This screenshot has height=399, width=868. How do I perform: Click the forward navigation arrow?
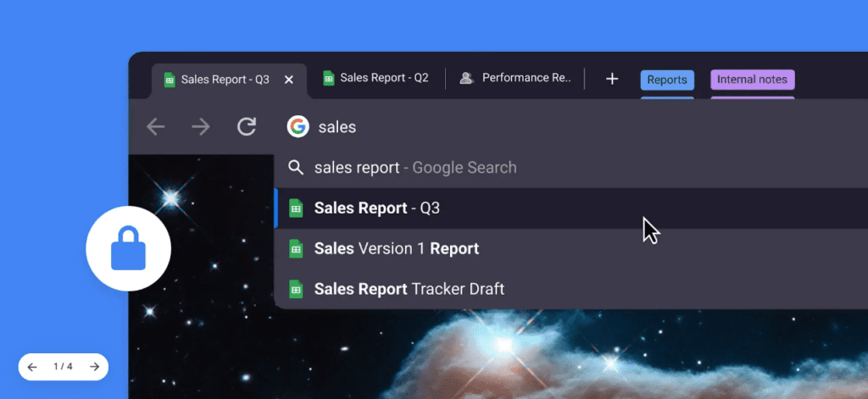point(201,127)
